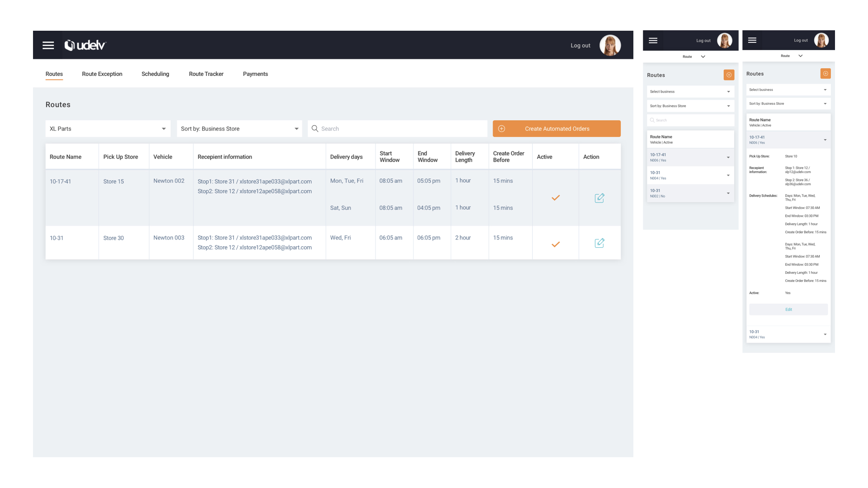Open the route 10-31 link in the desktop table
868x488 pixels.
(x=57, y=238)
